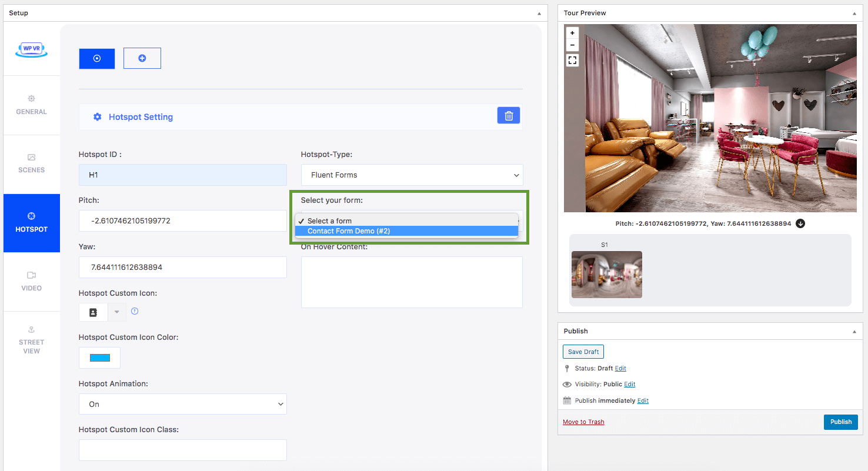Collapse the Tour Preview panel
The height and width of the screenshot is (471, 868).
pyautogui.click(x=854, y=13)
